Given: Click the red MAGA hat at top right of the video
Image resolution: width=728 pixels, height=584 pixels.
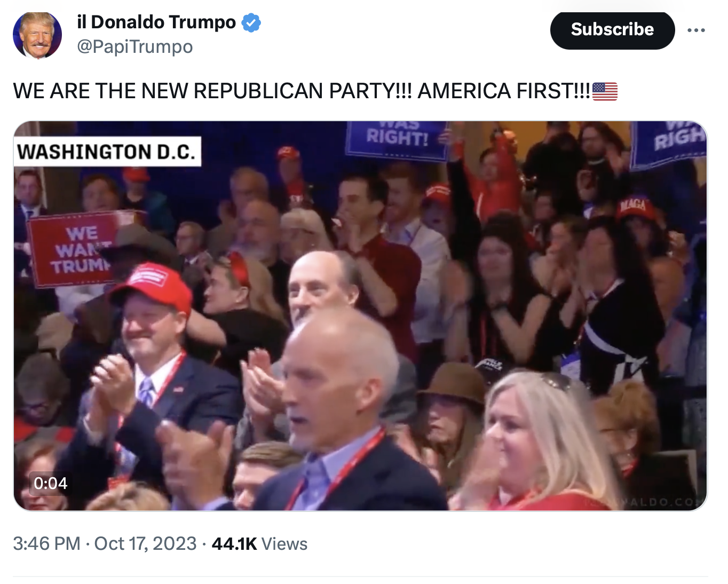Looking at the screenshot, I should point(635,207).
